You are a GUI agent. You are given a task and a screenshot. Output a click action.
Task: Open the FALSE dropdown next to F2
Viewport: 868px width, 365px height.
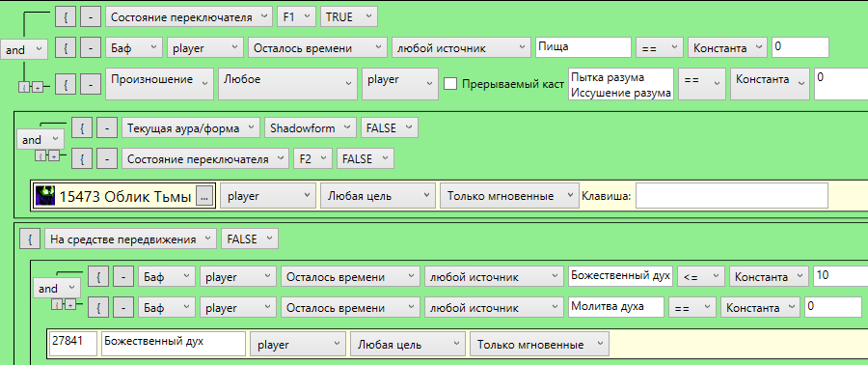pyautogui.click(x=366, y=159)
